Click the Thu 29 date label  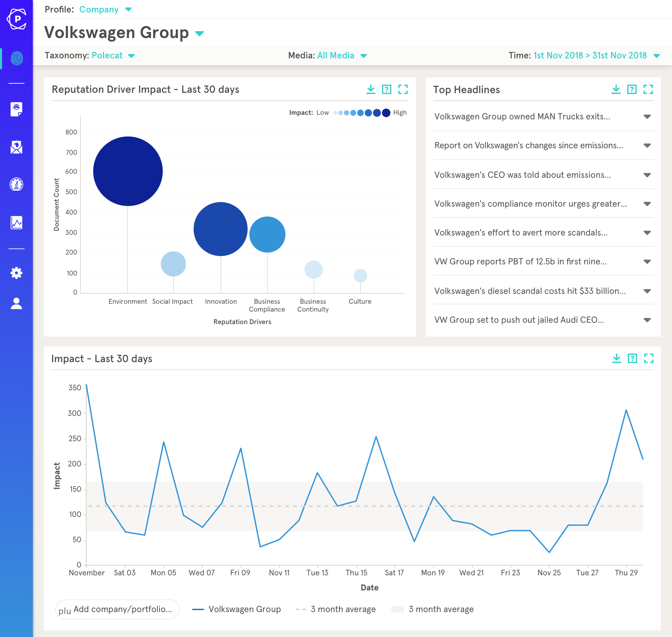pos(626,573)
